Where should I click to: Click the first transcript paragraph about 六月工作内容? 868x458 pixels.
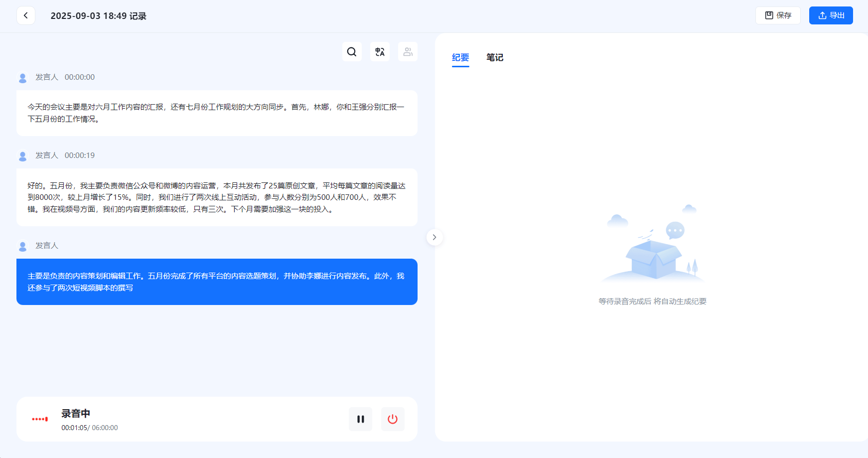tap(217, 113)
